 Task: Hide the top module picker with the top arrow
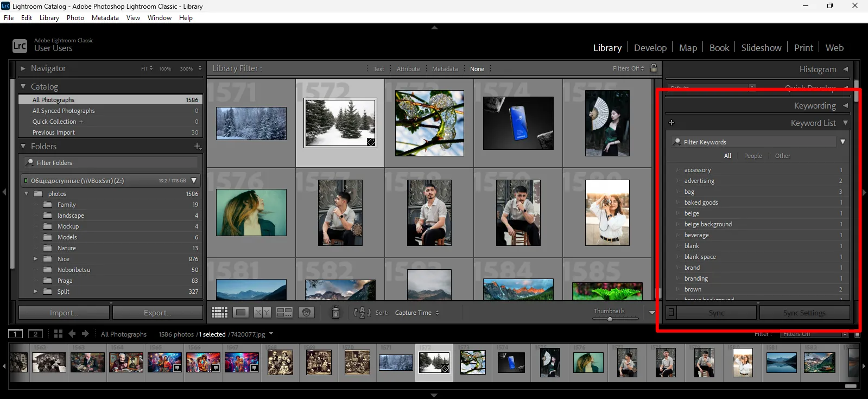(434, 27)
